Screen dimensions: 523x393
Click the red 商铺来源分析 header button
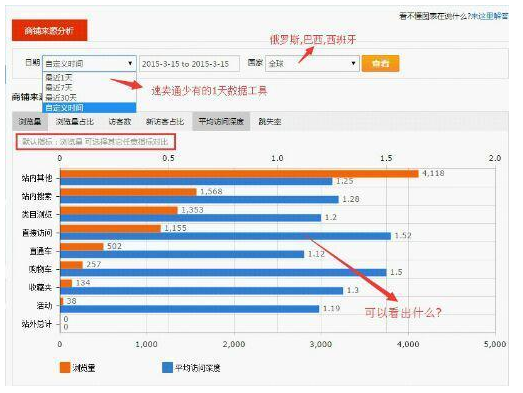(x=49, y=30)
